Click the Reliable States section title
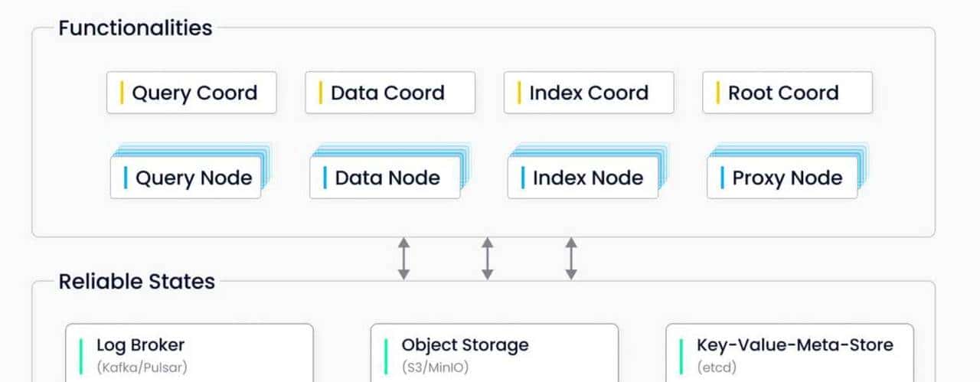 point(137,282)
